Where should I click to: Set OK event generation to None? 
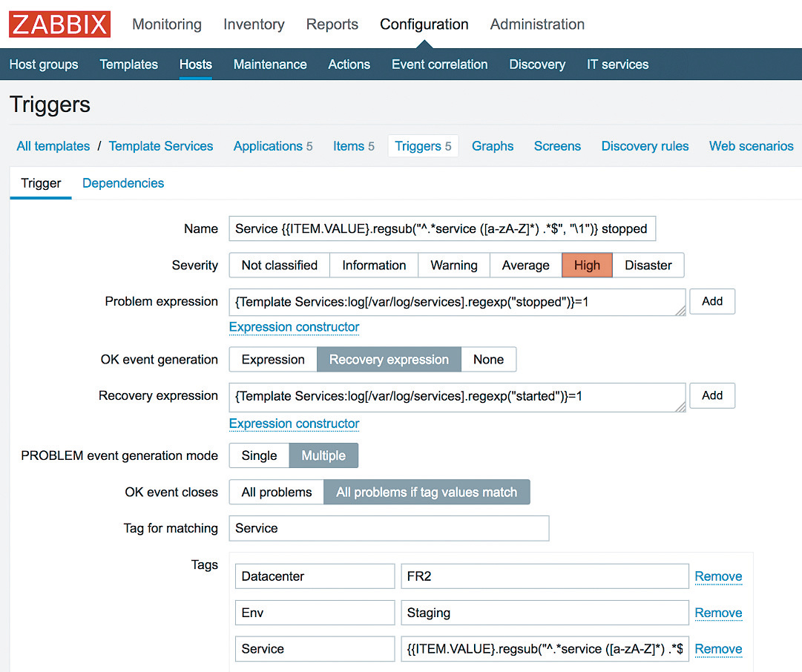488,360
